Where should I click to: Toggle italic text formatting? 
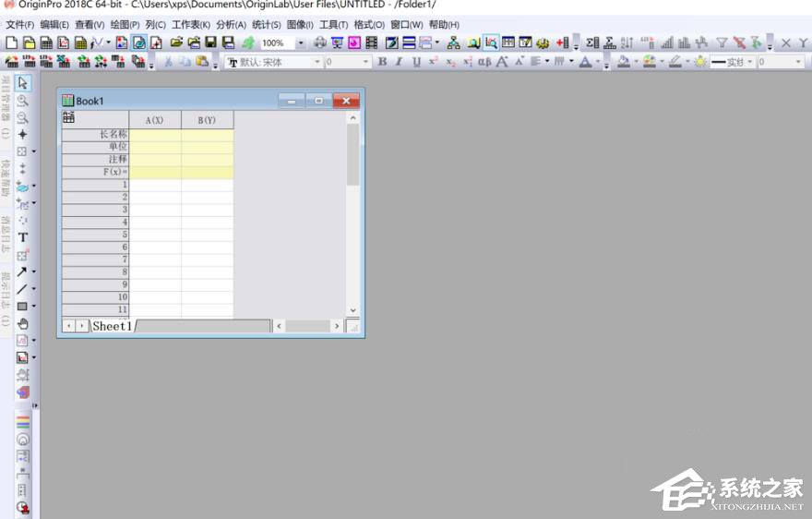399,62
